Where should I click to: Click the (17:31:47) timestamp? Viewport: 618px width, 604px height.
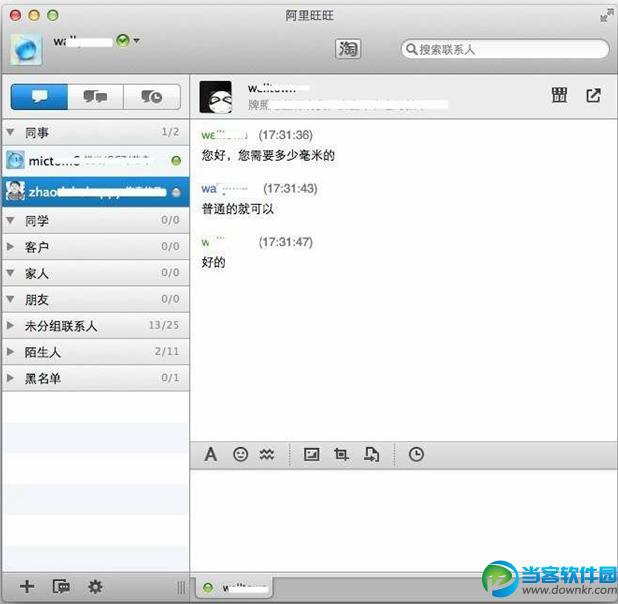coord(286,242)
